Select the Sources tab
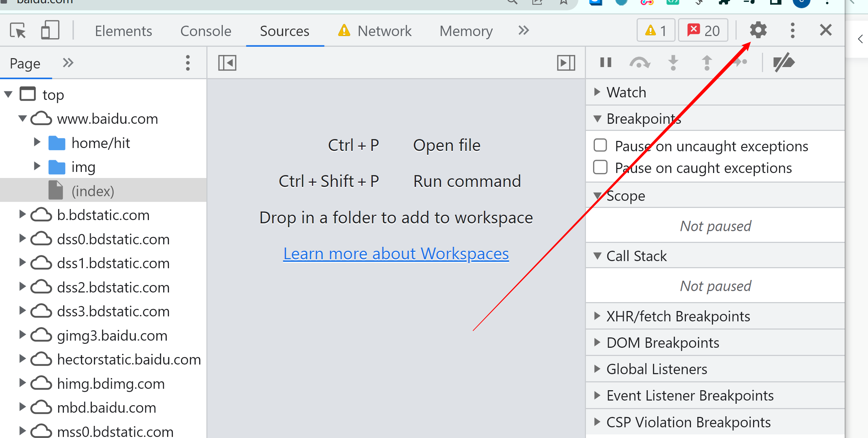Screen dimensions: 868x438 pos(285,31)
